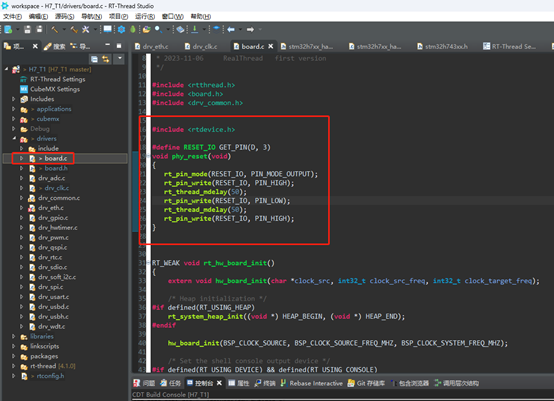The width and height of the screenshot is (554, 401).
Task: Click the green download arrow icon
Action: 195,30
